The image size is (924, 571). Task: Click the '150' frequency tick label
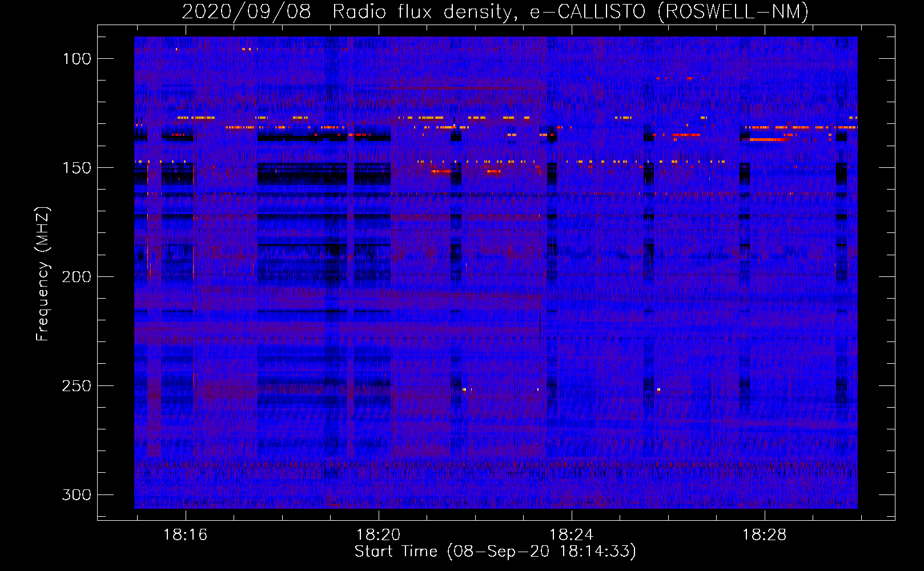[77, 168]
